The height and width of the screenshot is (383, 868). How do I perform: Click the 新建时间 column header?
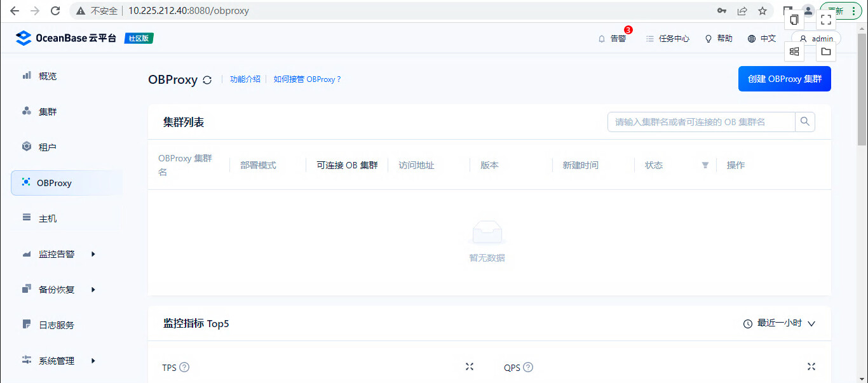(x=580, y=165)
